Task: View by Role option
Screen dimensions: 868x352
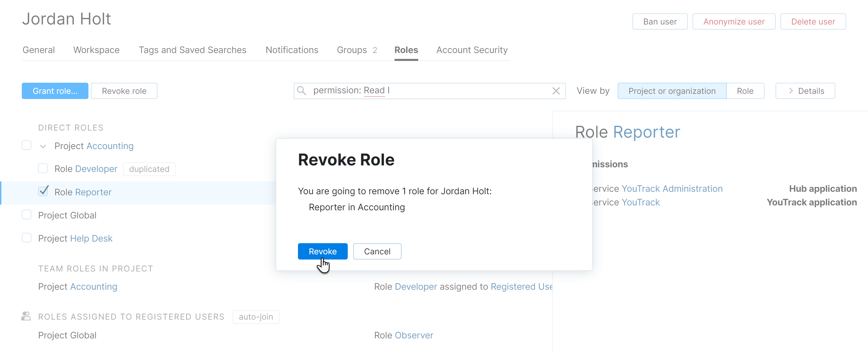Action: click(x=745, y=91)
